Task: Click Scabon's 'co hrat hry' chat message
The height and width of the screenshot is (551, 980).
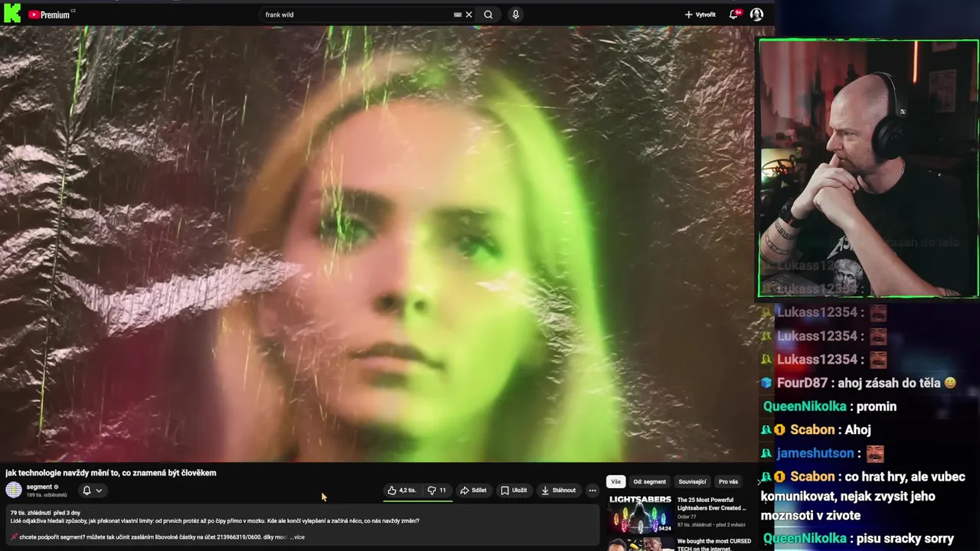Action: (863, 496)
